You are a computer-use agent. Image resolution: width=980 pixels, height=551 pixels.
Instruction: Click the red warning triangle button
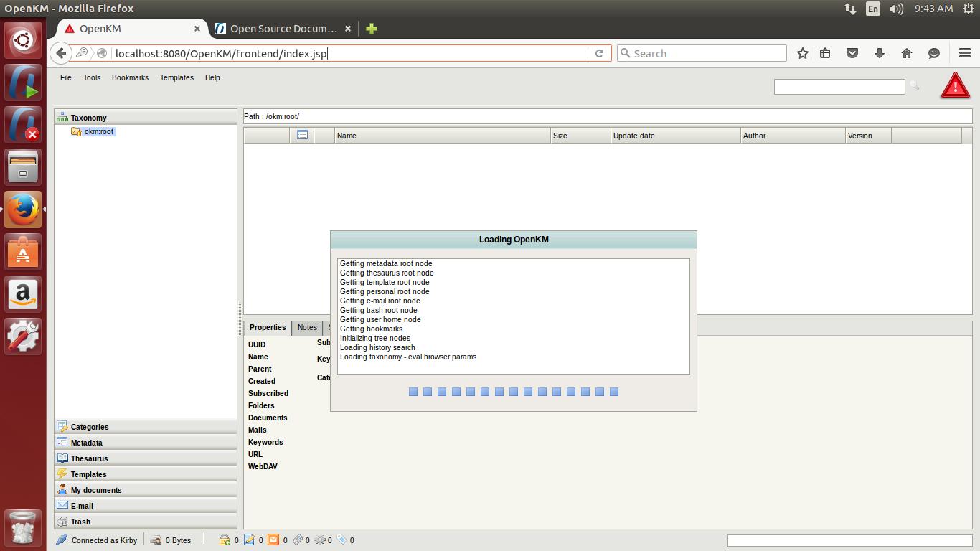pos(955,85)
